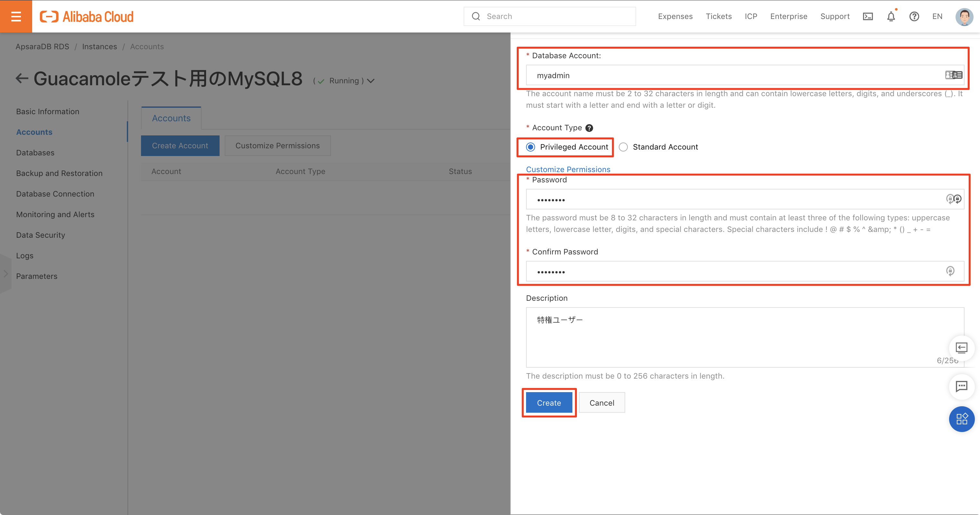Open the blue floating apps widget
This screenshot has height=515, width=980.
point(962,419)
